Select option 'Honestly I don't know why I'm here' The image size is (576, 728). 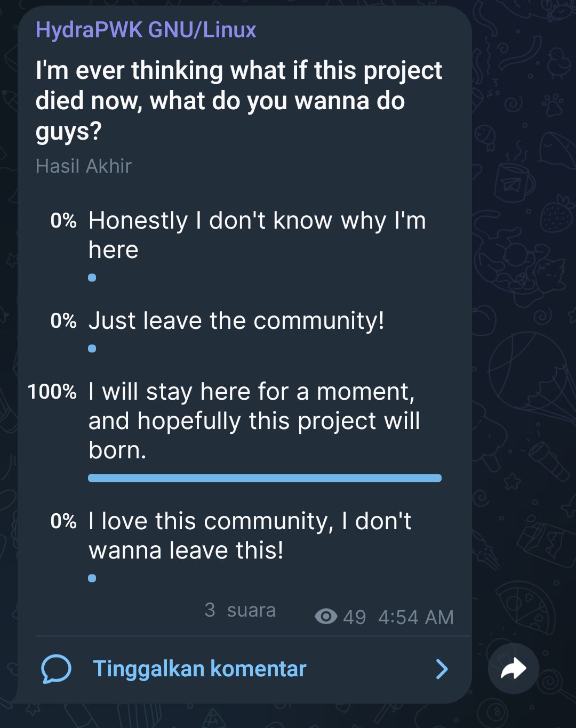(x=258, y=233)
